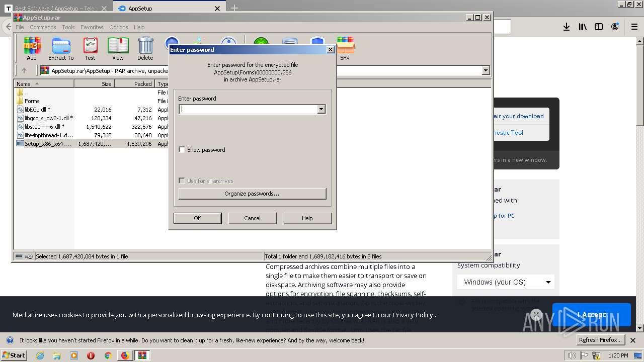The image size is (644, 362).
Task: Click Cancel in the password dialog
Action: click(252, 218)
